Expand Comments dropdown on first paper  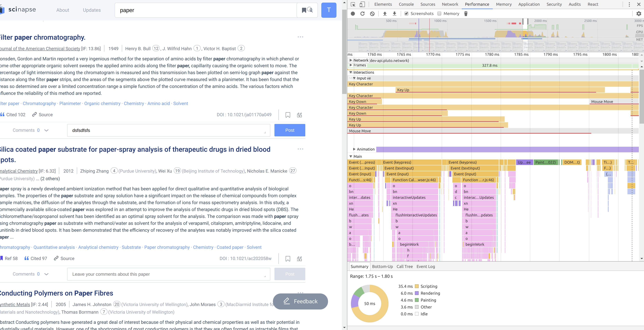[46, 130]
